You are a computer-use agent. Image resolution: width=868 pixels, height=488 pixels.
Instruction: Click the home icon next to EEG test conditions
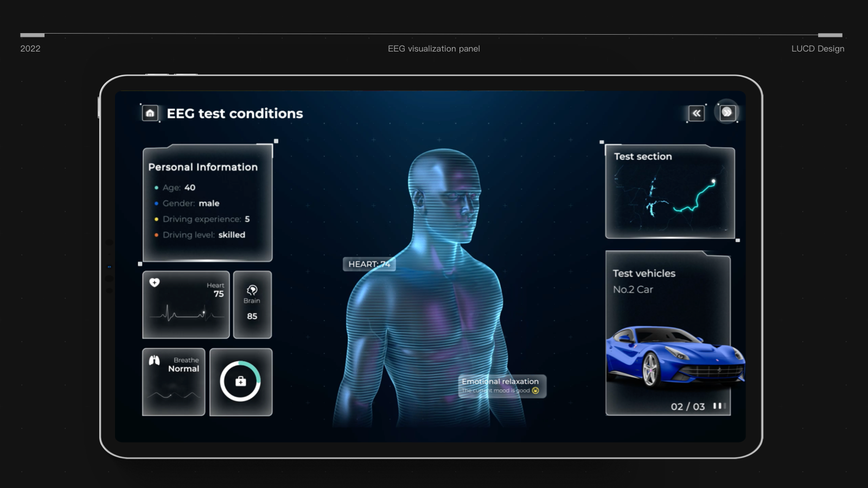(x=150, y=114)
